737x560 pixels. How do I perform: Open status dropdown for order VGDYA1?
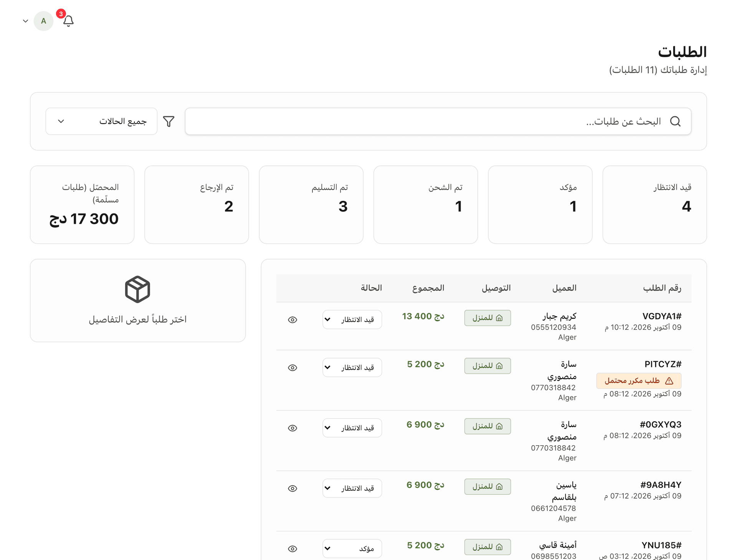pos(352,320)
